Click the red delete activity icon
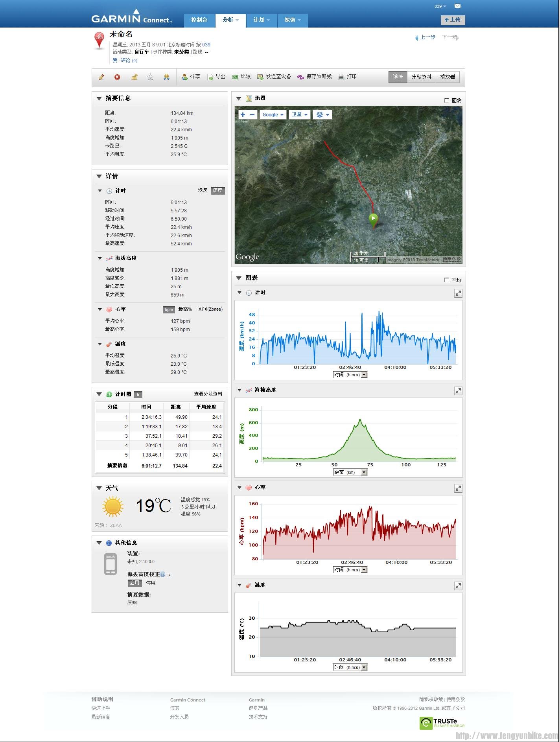This screenshot has height=742, width=560. (117, 77)
